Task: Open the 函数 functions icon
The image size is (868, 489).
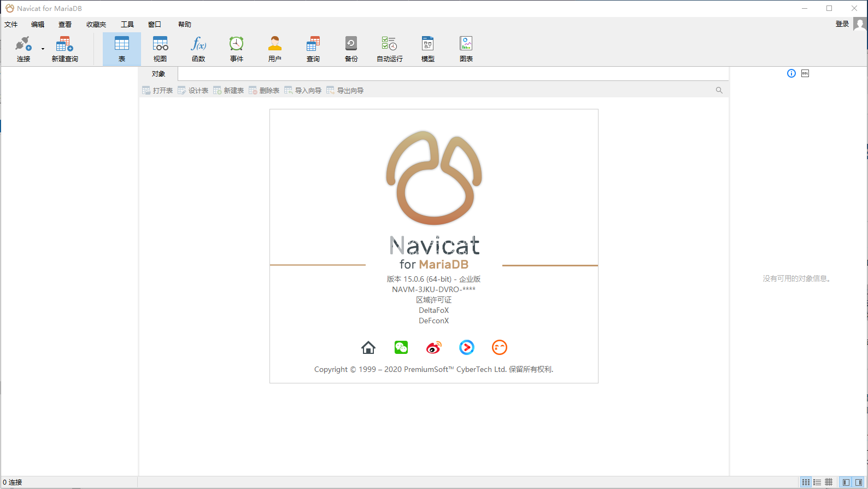Action: pyautogui.click(x=198, y=44)
